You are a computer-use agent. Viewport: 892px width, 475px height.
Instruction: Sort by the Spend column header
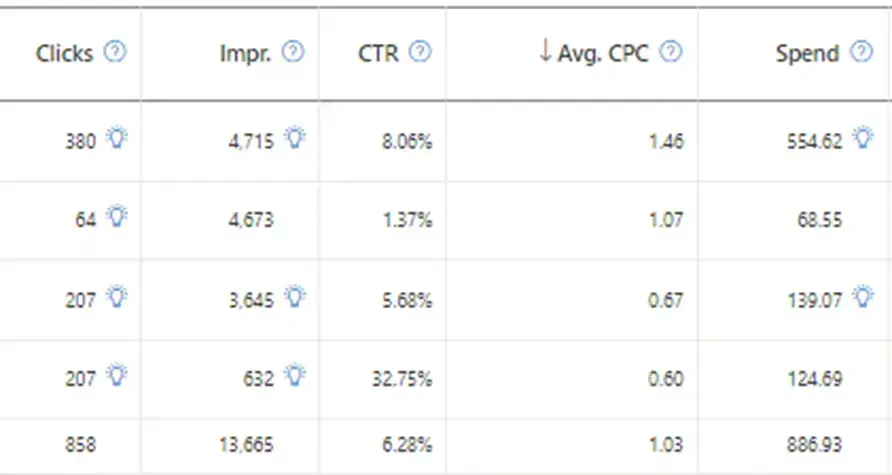click(806, 53)
